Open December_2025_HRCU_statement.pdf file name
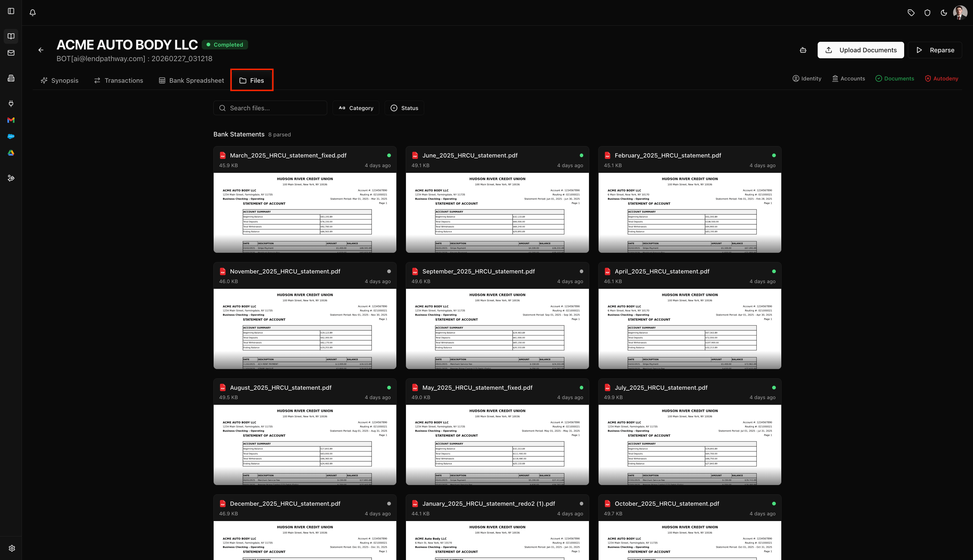Viewport: 973px width, 560px height. 285,503
